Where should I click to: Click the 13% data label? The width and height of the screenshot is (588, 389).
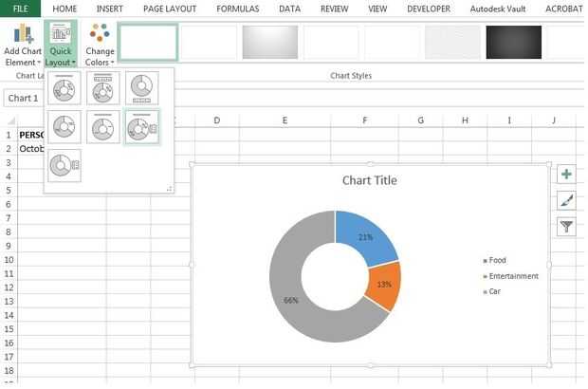pyautogui.click(x=384, y=285)
